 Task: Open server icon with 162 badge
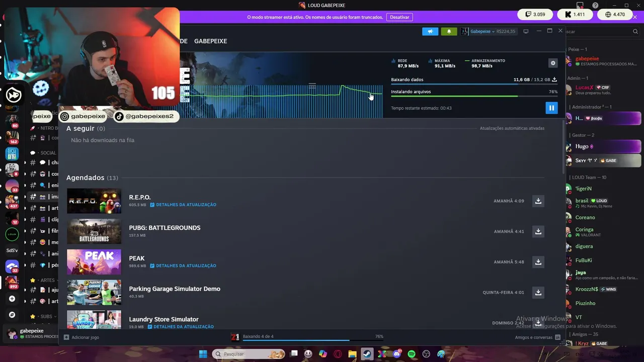12,136
